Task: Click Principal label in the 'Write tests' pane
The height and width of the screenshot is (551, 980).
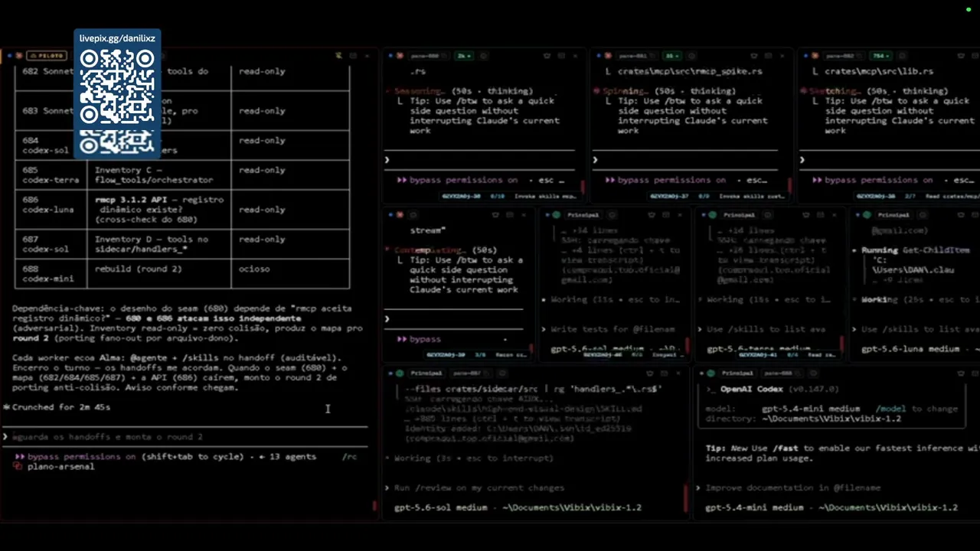Action: coord(583,215)
